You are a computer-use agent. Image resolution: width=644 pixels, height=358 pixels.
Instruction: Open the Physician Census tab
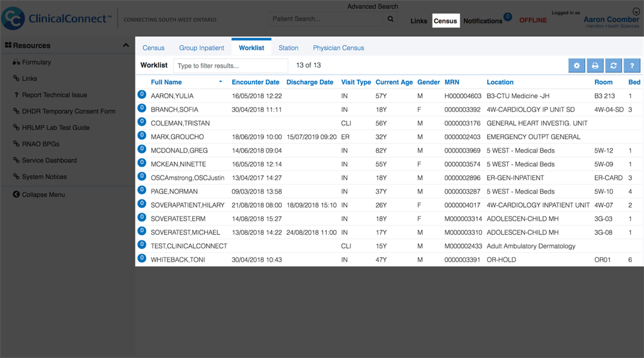pos(338,48)
